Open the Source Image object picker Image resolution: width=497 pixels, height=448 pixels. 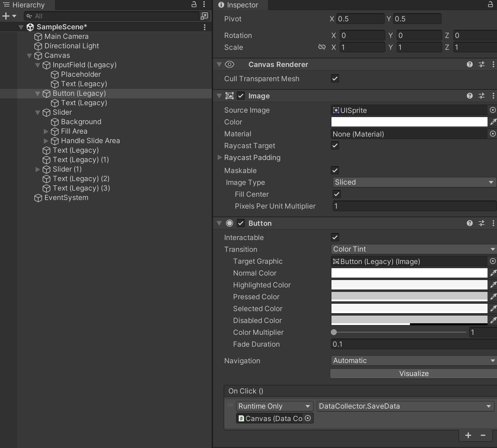coord(493,110)
